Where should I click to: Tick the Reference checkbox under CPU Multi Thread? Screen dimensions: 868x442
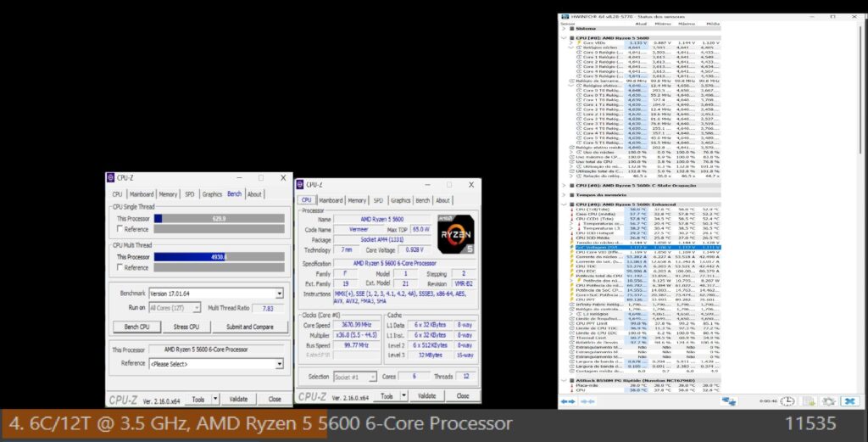(x=120, y=267)
